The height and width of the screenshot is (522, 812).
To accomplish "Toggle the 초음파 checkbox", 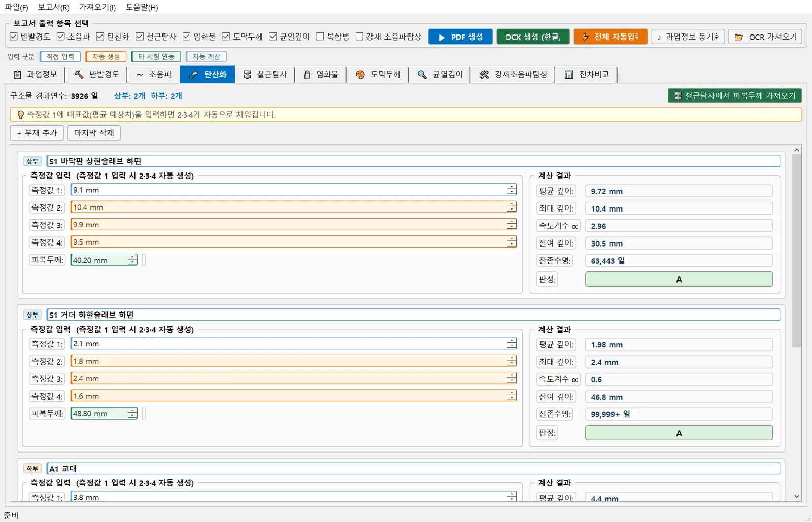I will click(61, 37).
